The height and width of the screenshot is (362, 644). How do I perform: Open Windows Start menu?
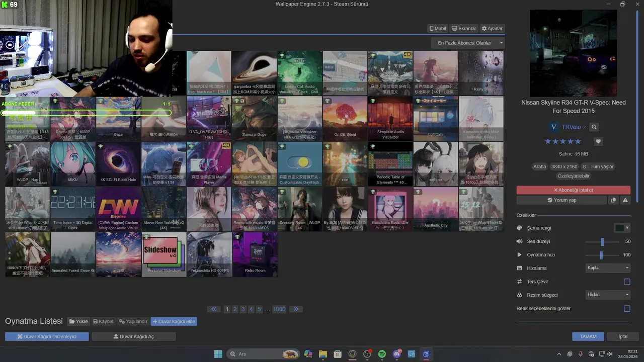click(218, 354)
